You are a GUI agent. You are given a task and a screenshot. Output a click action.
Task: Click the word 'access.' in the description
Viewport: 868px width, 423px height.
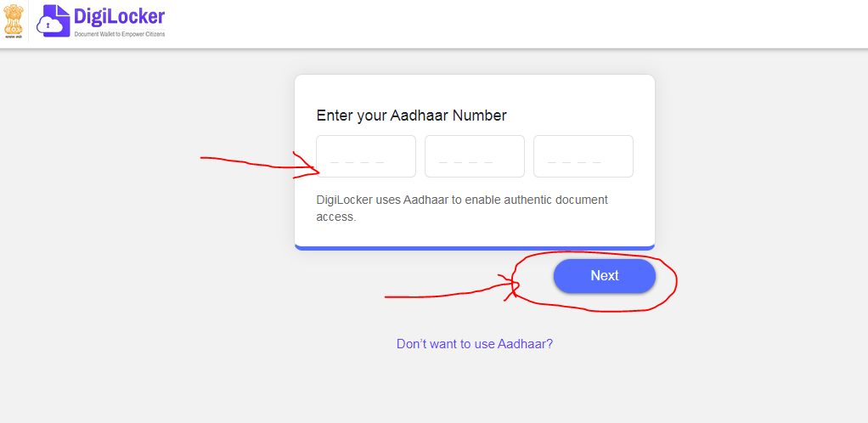[x=335, y=217]
